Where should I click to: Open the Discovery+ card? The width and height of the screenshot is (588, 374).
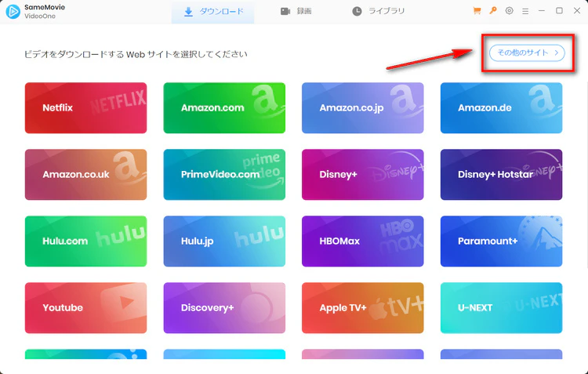click(224, 308)
